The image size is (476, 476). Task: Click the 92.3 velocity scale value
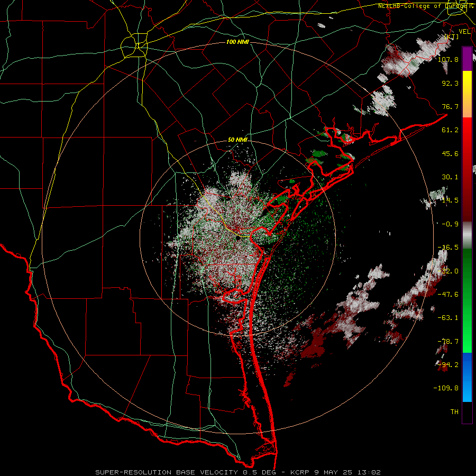pos(450,83)
